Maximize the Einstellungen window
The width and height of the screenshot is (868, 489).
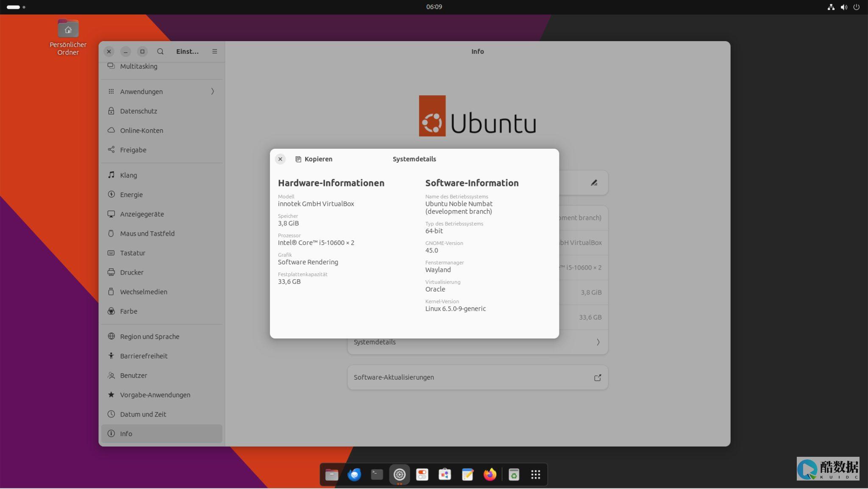pyautogui.click(x=142, y=51)
